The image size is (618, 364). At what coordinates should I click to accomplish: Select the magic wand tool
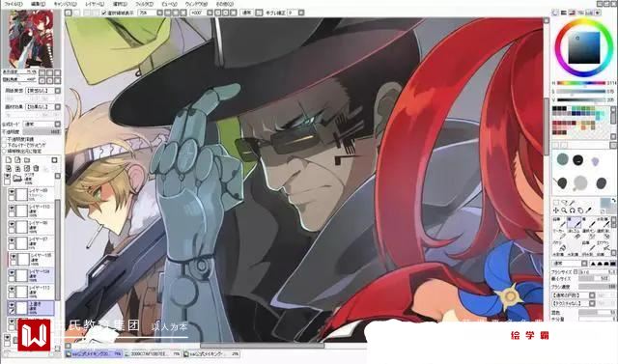click(572, 203)
